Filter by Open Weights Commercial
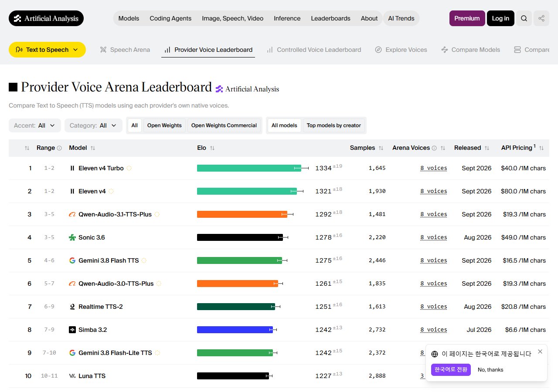 (x=224, y=125)
